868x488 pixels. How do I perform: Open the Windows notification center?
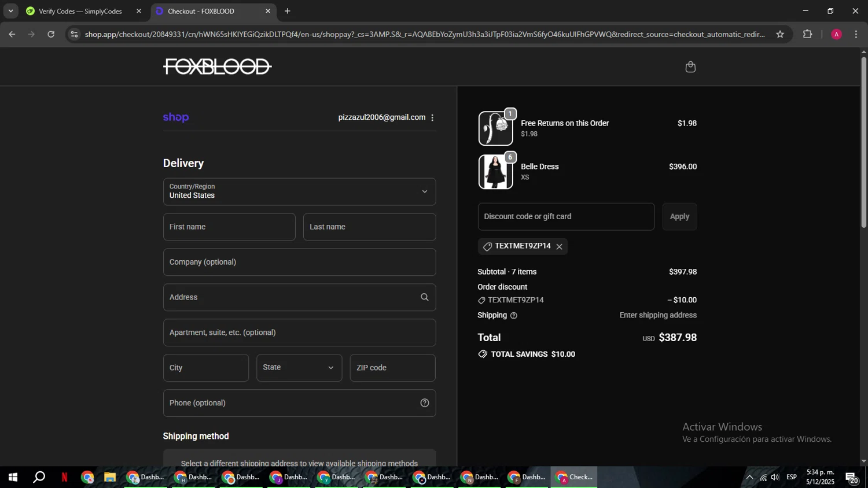tap(852, 477)
